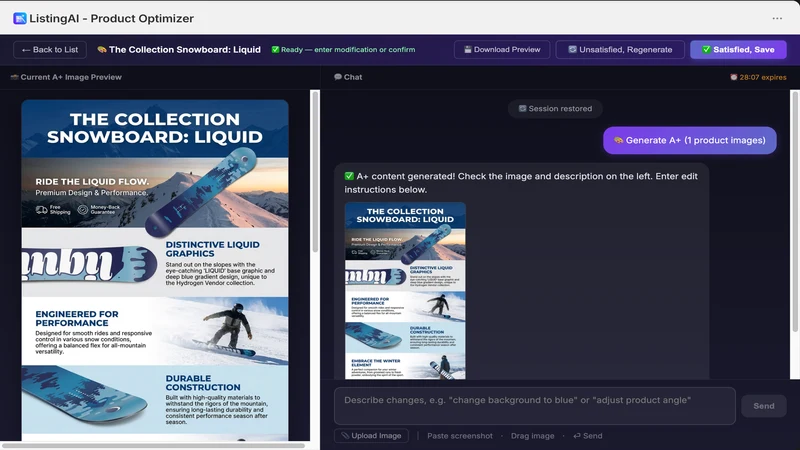Click the A+ content generated message text
This screenshot has height=450, width=800.
pyautogui.click(x=521, y=183)
